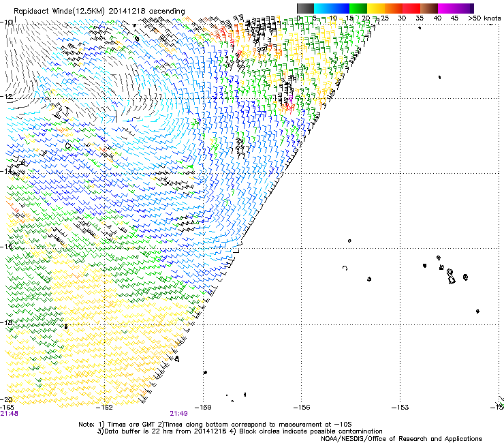Click the NOAA/NESDIS Office of Research credit
This screenshot has width=504, height=443.
401,438
